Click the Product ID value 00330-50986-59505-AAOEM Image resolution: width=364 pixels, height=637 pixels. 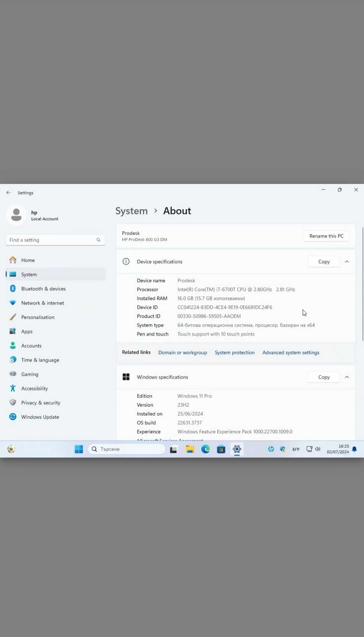pyautogui.click(x=209, y=316)
